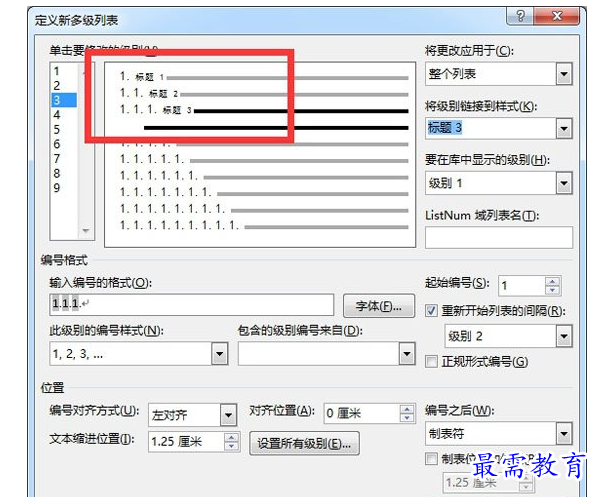594x497 pixels.
Task: Click the 1.1.1. 标题 3 line in preview
Action: click(264, 110)
